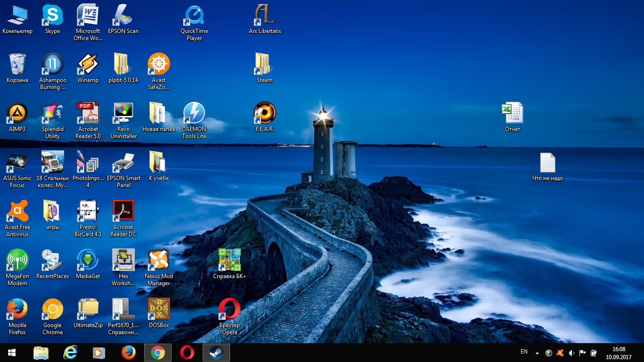Image resolution: width=644 pixels, height=362 pixels.
Task: Open the taskbar clock and date
Action: [619, 353]
